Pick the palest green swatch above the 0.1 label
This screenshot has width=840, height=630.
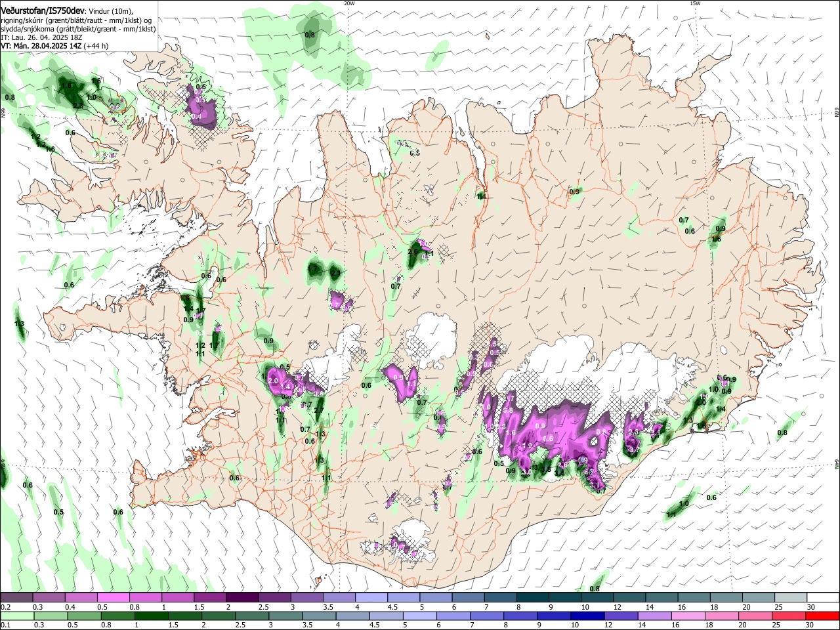click(x=16, y=616)
